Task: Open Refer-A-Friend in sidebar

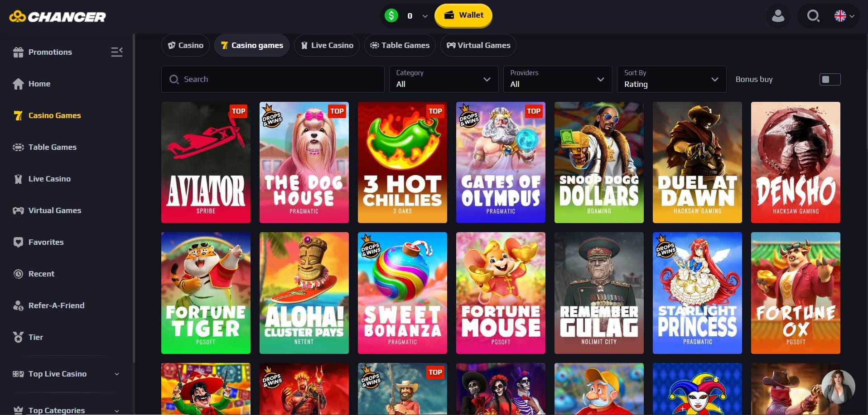Action: (56, 305)
